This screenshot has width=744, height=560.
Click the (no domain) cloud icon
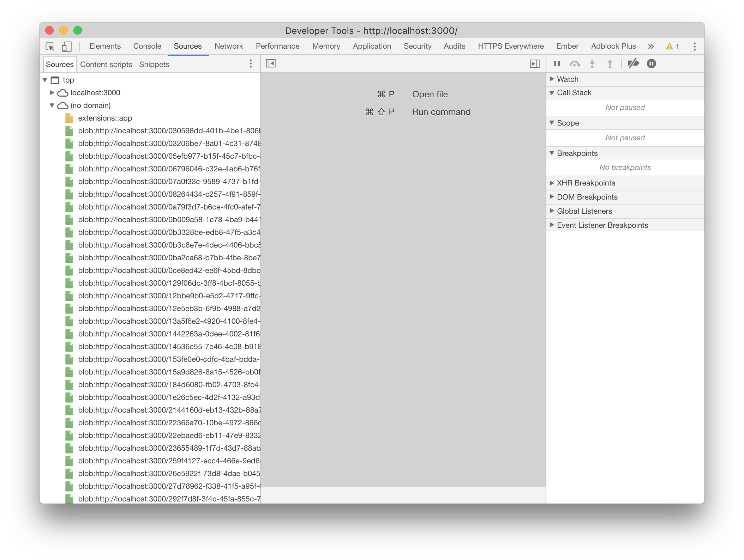pyautogui.click(x=62, y=105)
